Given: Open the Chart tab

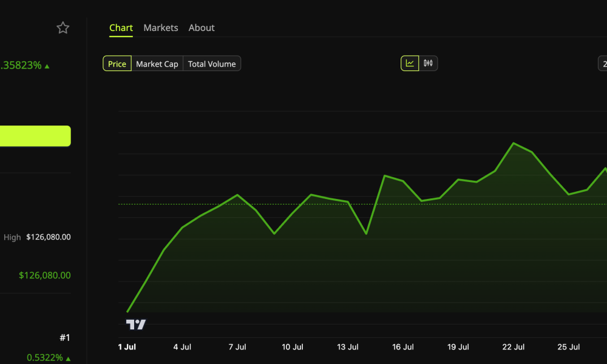Looking at the screenshot, I should point(121,28).
